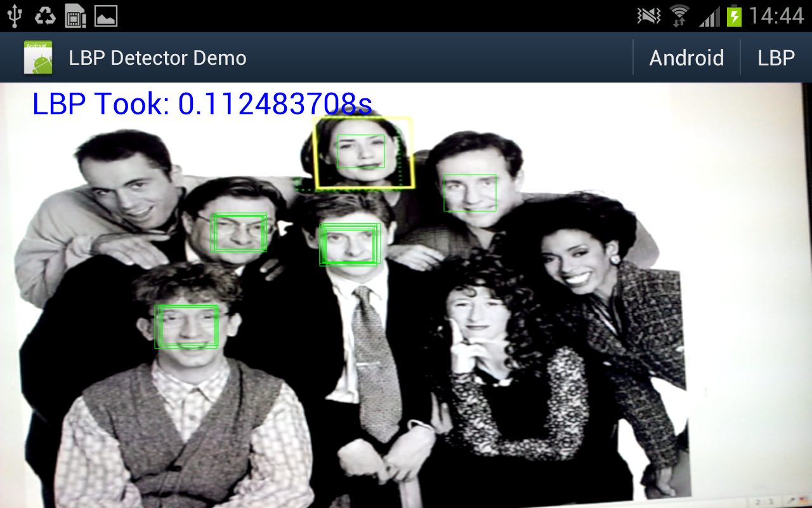Tap the LBP Took timing text
This screenshot has width=812, height=508.
point(202,104)
